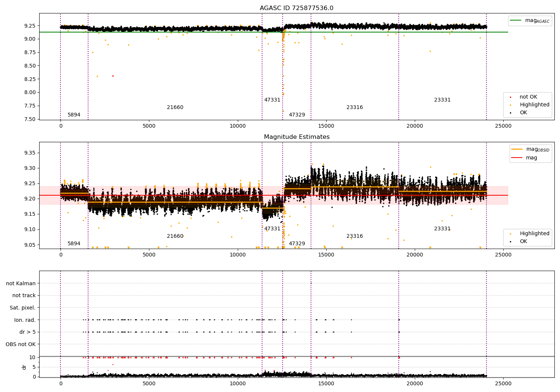Click the 'Magnitude Estimates' plot title

297,137
